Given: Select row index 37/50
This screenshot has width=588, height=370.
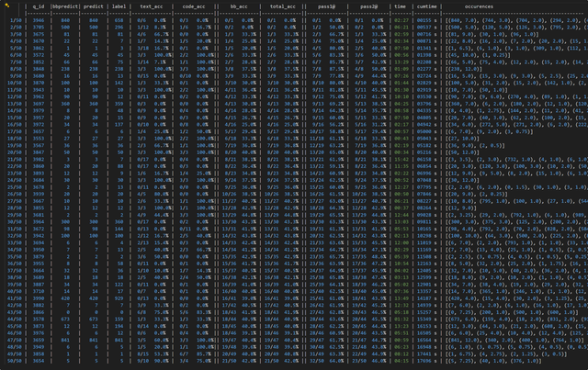Looking at the screenshot, I should pos(15,270).
